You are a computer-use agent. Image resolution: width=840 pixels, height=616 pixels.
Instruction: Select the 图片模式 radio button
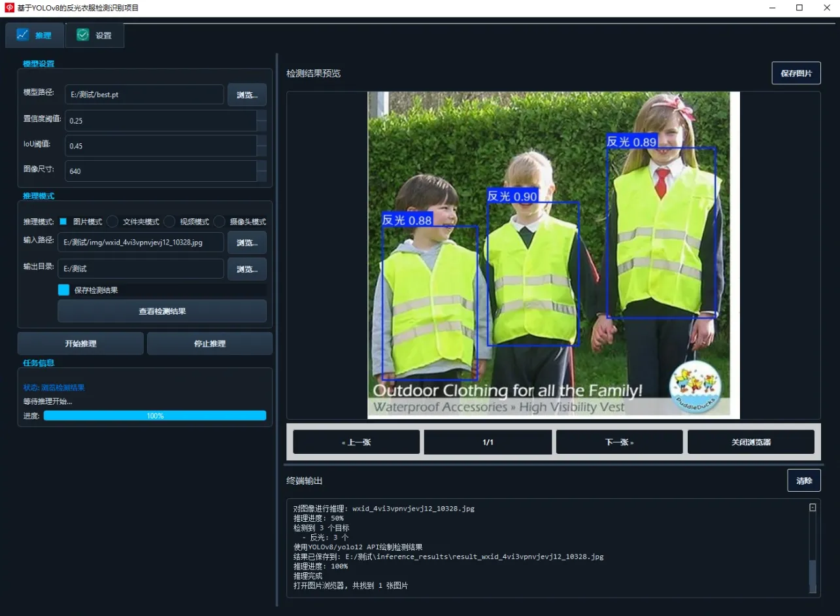63,222
